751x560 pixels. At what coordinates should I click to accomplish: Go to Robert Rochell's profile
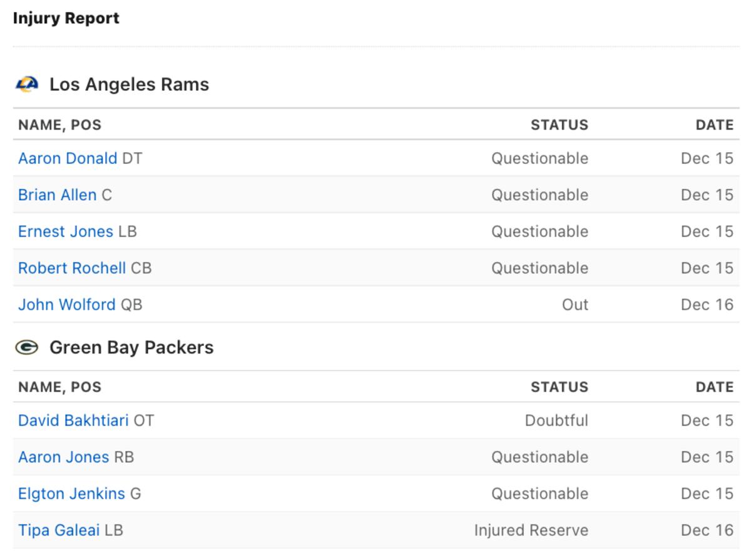71,268
